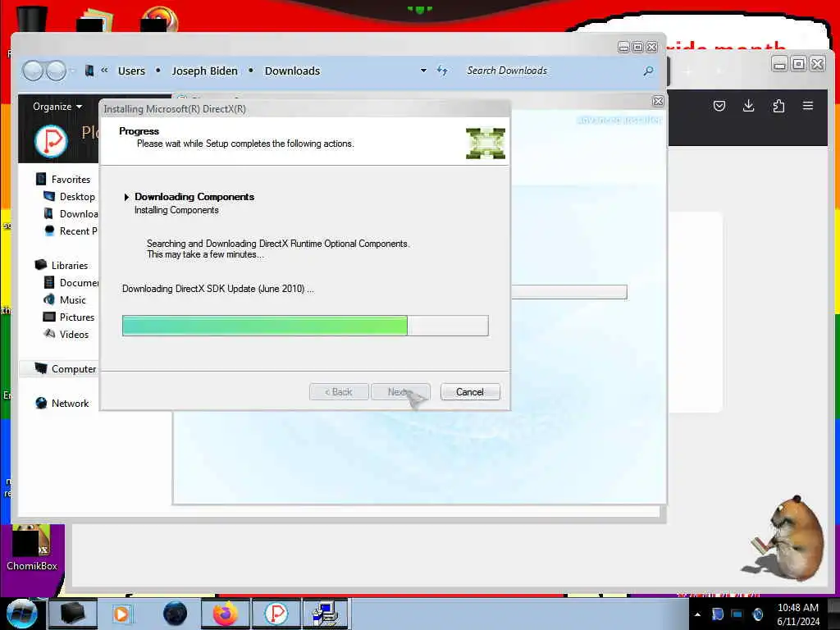
Task: Click the Explorer Back navigation button
Action: (x=33, y=71)
